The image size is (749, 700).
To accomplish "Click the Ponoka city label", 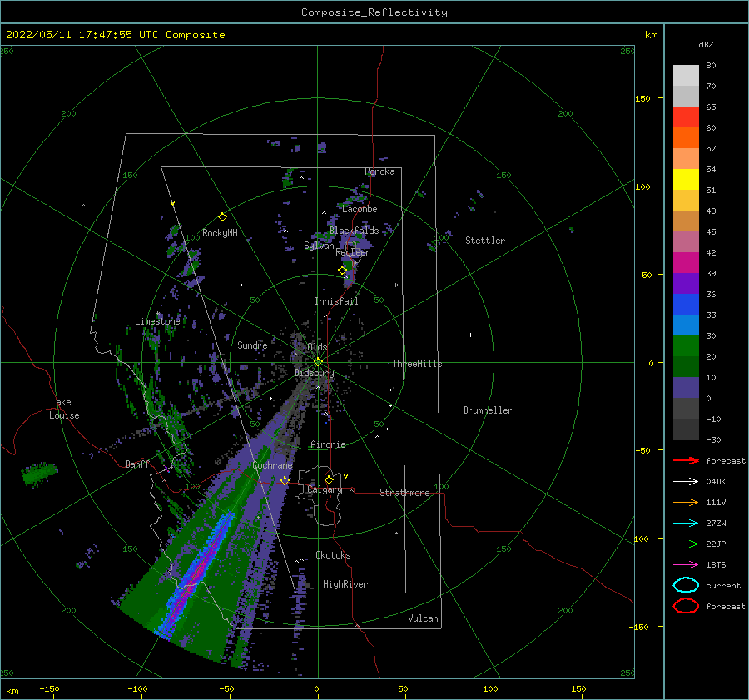I will click(x=379, y=171).
